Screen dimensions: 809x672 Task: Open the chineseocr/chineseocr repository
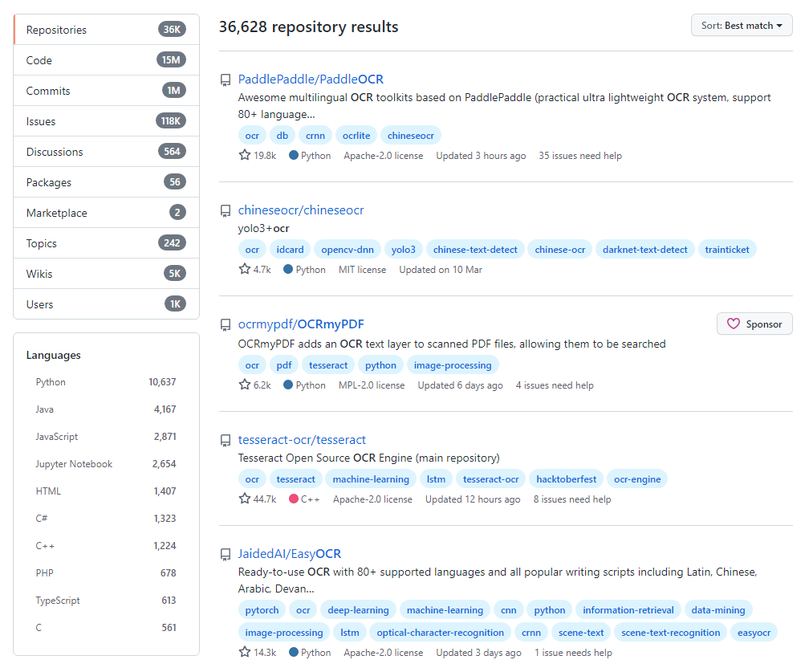click(301, 210)
